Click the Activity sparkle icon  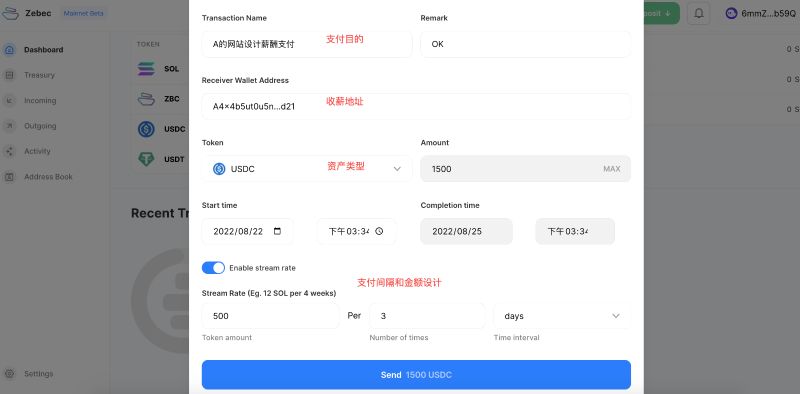point(9,151)
